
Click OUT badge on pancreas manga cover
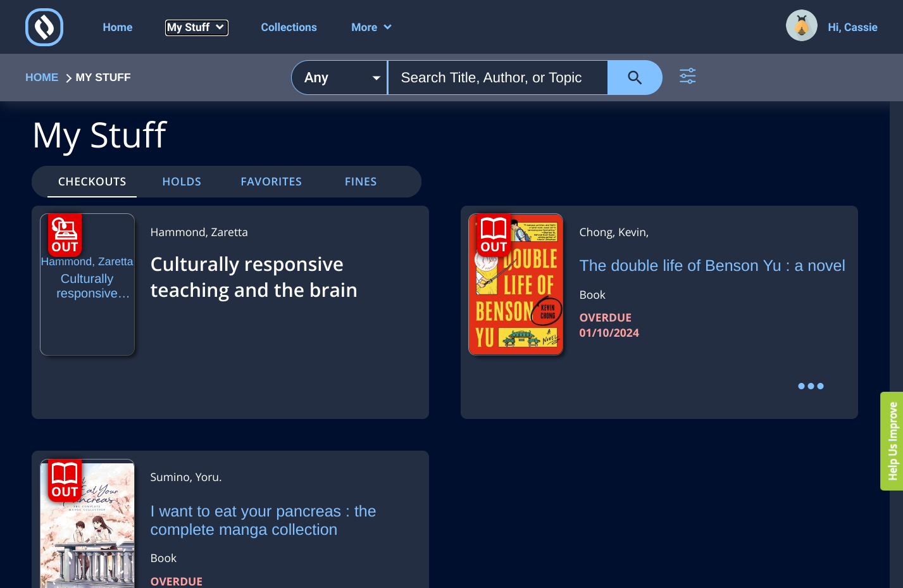(65, 480)
